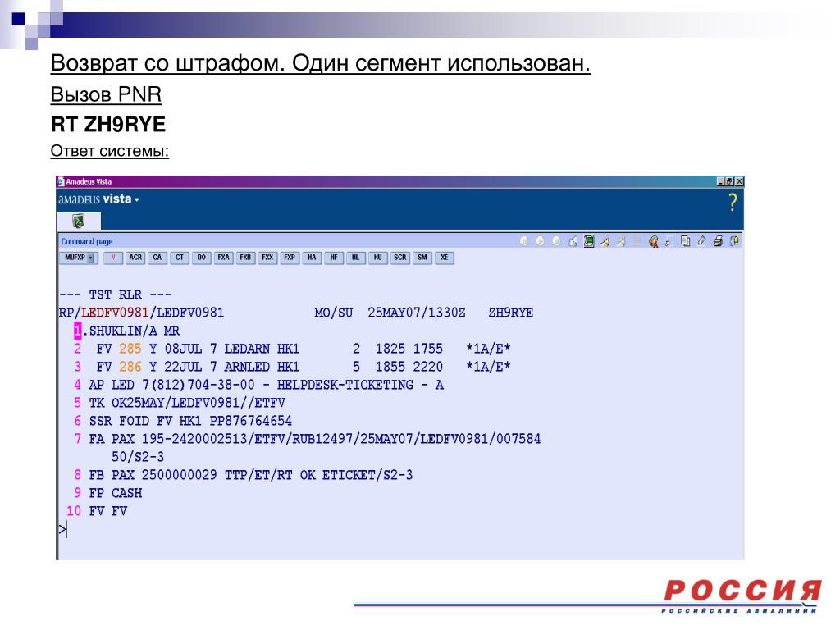
Task: Click the printer icon
Action: (718, 242)
